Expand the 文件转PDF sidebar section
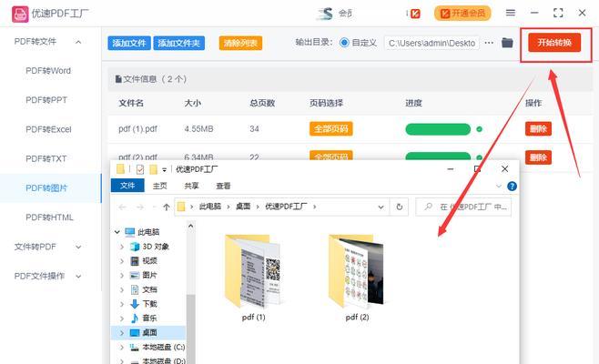599x364 pixels. tap(78, 248)
